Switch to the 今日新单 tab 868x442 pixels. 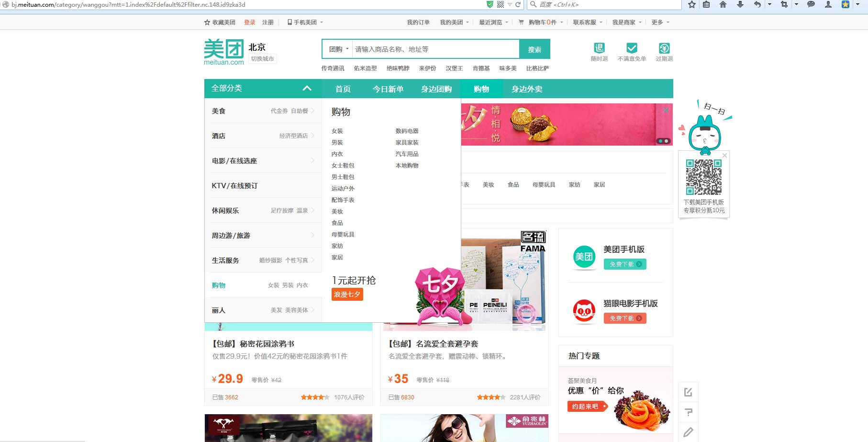tap(389, 89)
